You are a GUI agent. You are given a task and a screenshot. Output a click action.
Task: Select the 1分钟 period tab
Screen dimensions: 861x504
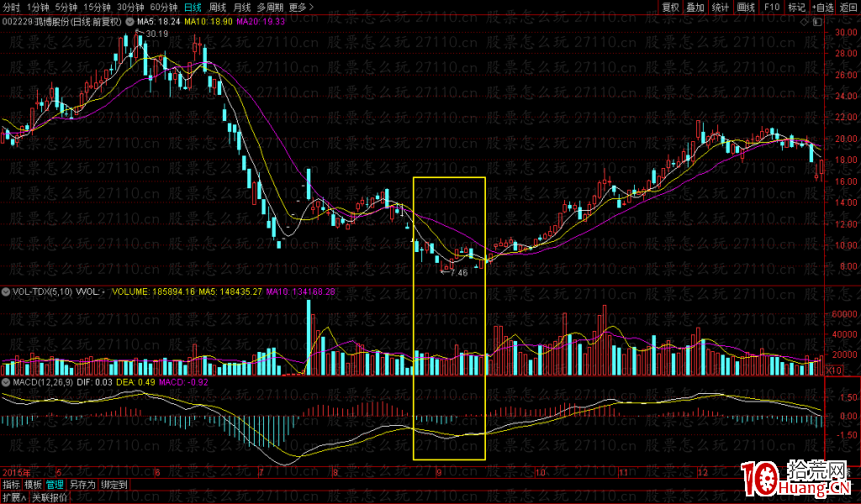[37, 7]
